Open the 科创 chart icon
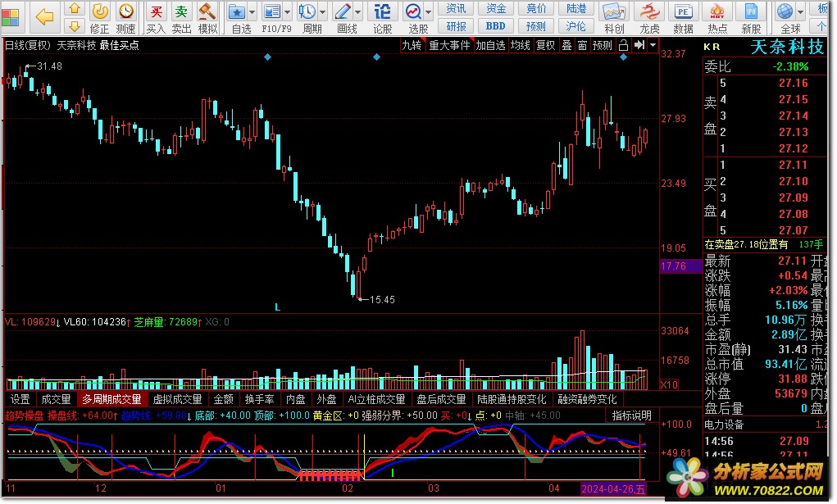Screen dimensions: 837x504 pos(614,11)
